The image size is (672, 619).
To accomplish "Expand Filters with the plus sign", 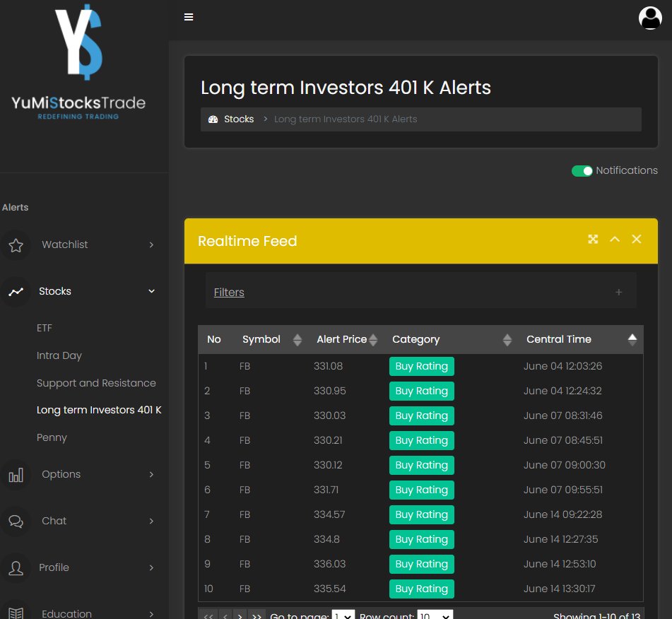I will [618, 293].
